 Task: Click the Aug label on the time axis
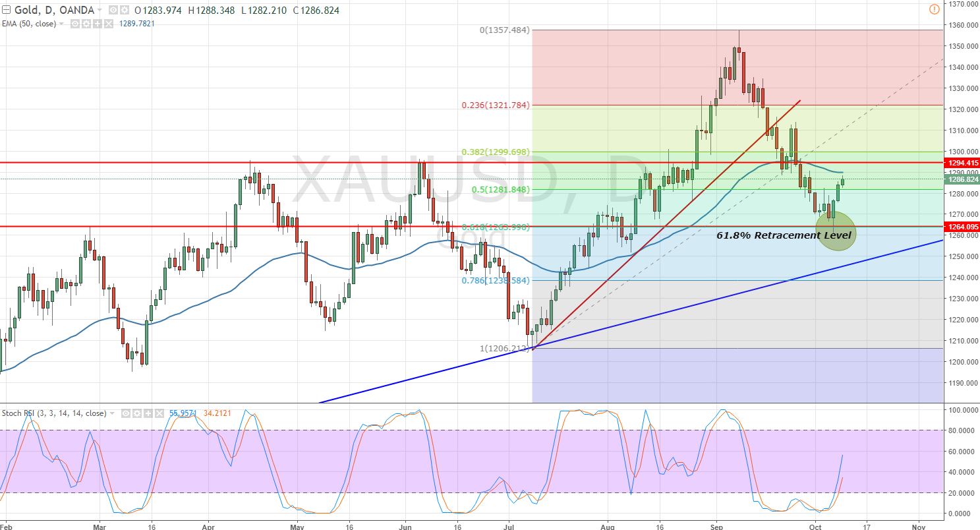608,527
